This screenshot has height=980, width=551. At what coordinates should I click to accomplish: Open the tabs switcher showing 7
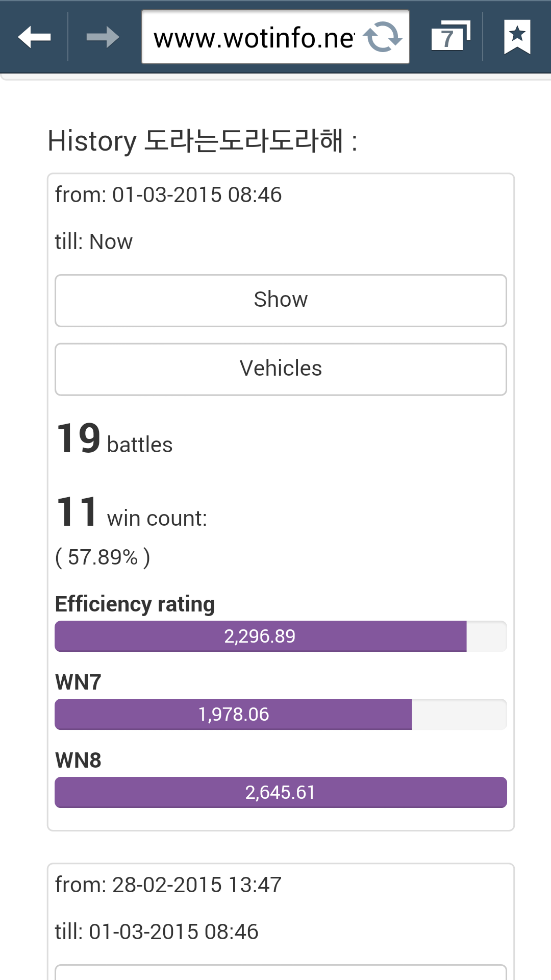(x=450, y=36)
